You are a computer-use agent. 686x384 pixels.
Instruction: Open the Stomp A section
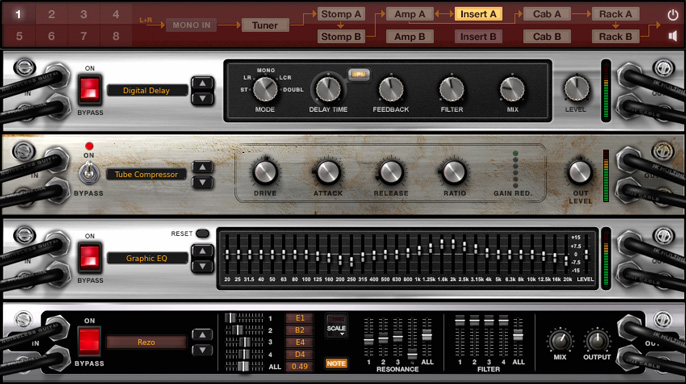341,14
